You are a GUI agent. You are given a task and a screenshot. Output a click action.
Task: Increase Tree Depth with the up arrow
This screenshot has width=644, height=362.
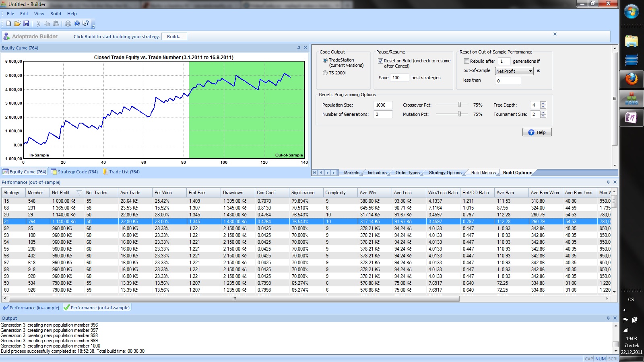(x=543, y=103)
